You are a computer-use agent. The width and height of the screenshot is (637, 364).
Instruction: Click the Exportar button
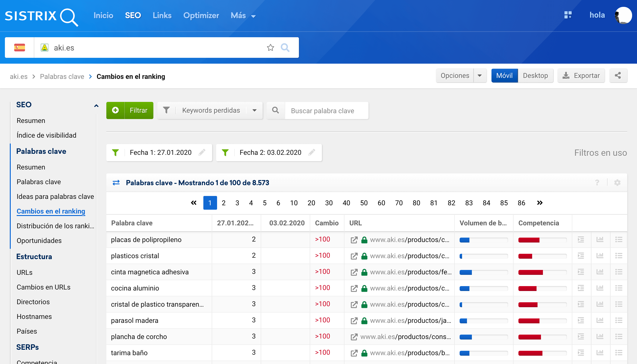click(581, 75)
